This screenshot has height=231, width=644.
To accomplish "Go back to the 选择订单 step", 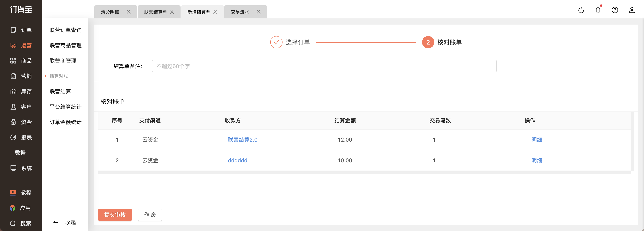I will [290, 42].
